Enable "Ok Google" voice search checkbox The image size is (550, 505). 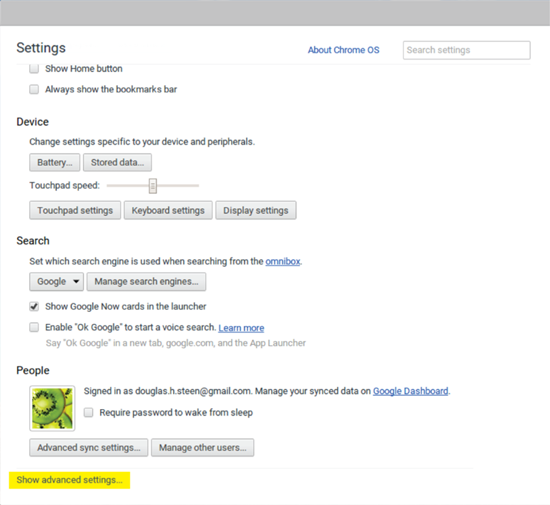[34, 327]
